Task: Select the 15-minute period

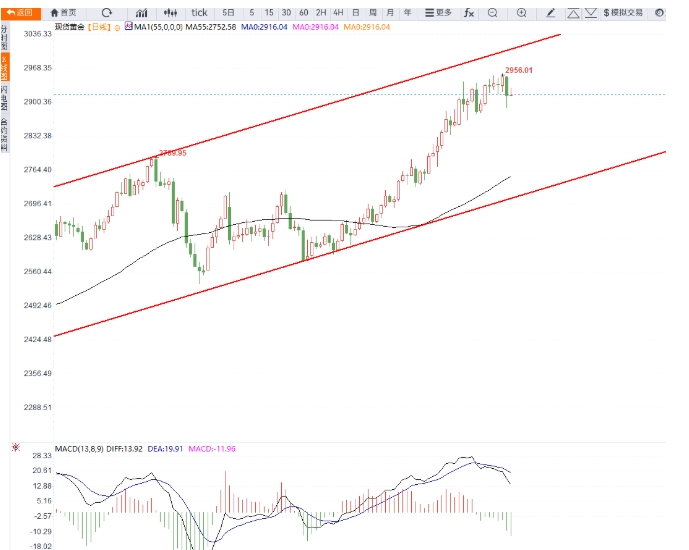Action: click(269, 13)
